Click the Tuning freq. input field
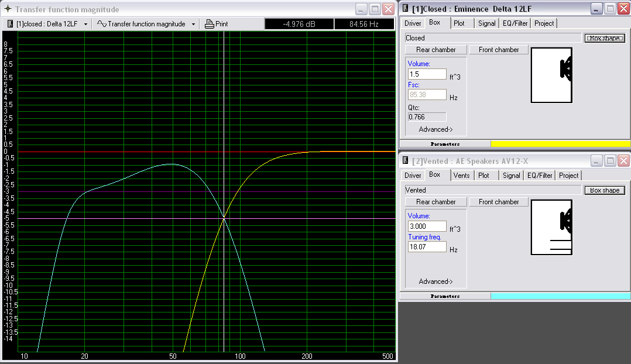The height and width of the screenshot is (364, 631). coord(427,247)
